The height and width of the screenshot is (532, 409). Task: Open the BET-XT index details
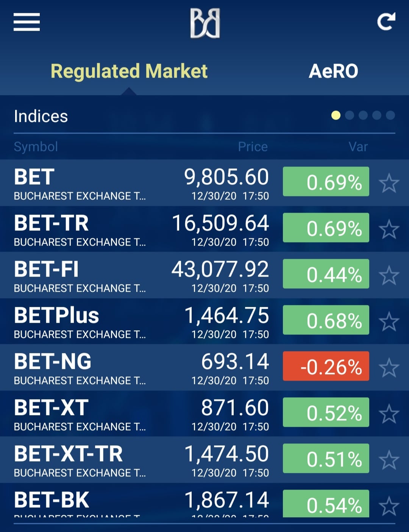pyautogui.click(x=204, y=414)
